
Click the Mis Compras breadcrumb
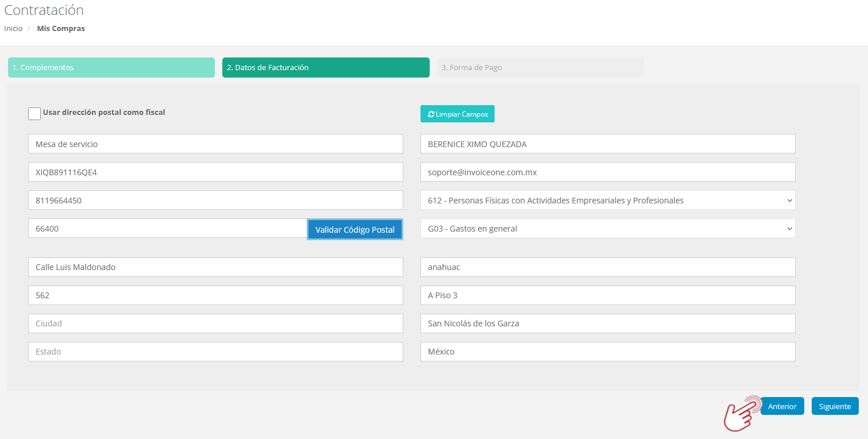click(61, 29)
